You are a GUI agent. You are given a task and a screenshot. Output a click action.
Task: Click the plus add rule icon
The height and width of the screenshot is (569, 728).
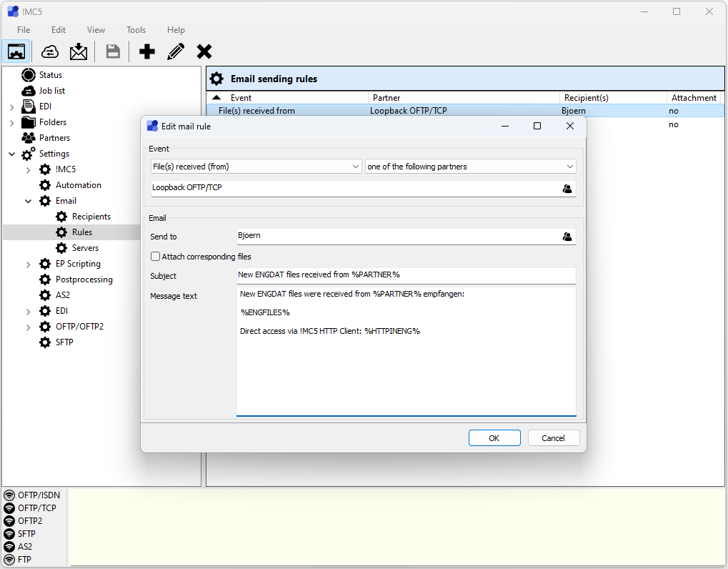click(x=147, y=51)
